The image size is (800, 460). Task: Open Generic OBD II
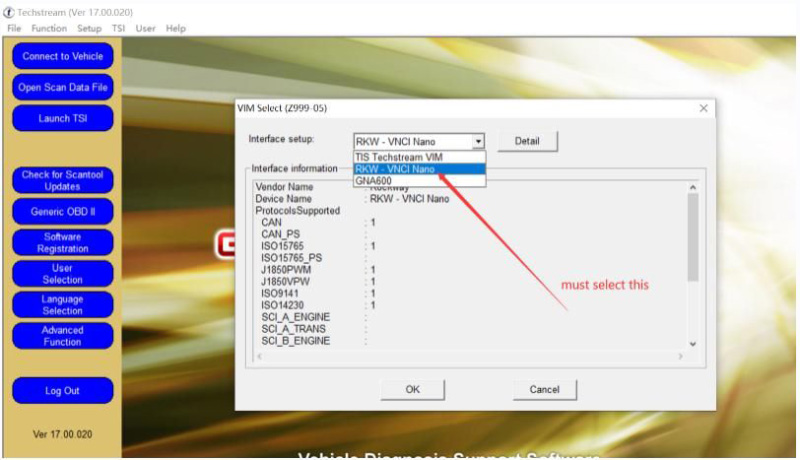[x=63, y=212]
